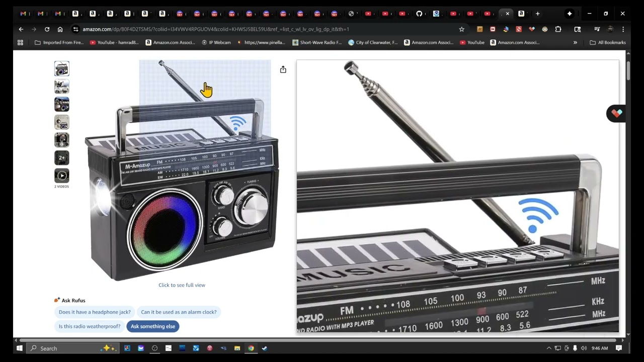Screen dimensions: 644x362
Task: Open the Chrome profile avatar
Action: pos(610,29)
